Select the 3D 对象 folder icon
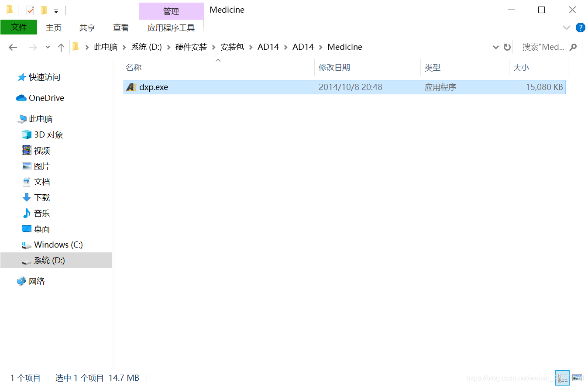588x386 pixels. pos(27,134)
